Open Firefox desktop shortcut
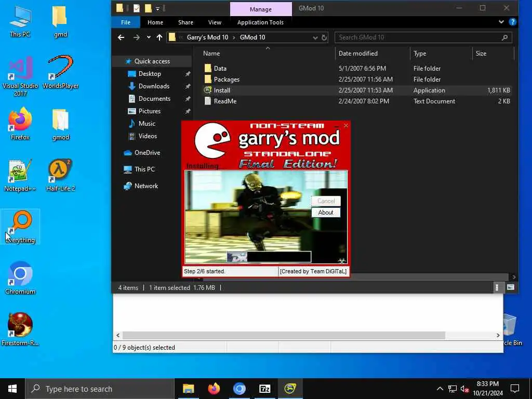 pos(20,124)
